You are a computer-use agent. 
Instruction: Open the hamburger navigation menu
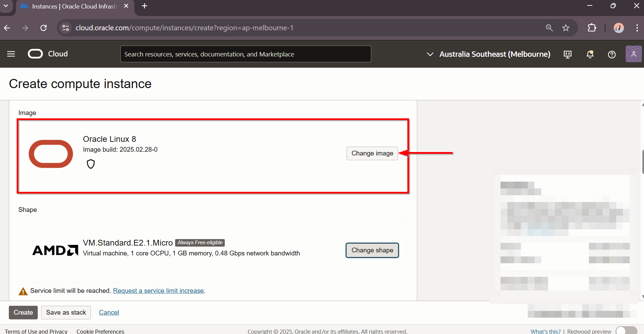11,54
